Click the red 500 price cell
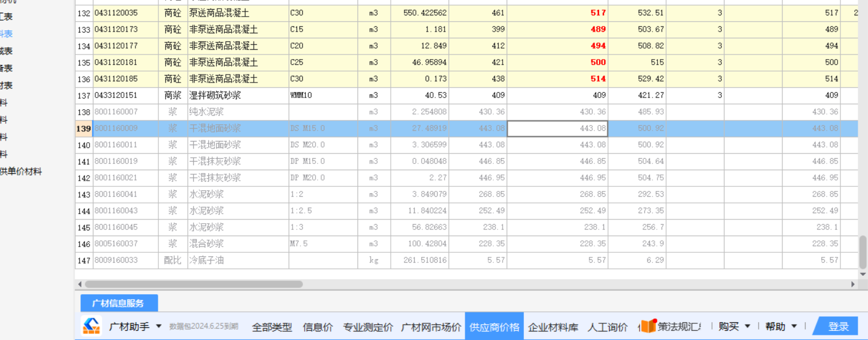This screenshot has width=868, height=340. 558,62
